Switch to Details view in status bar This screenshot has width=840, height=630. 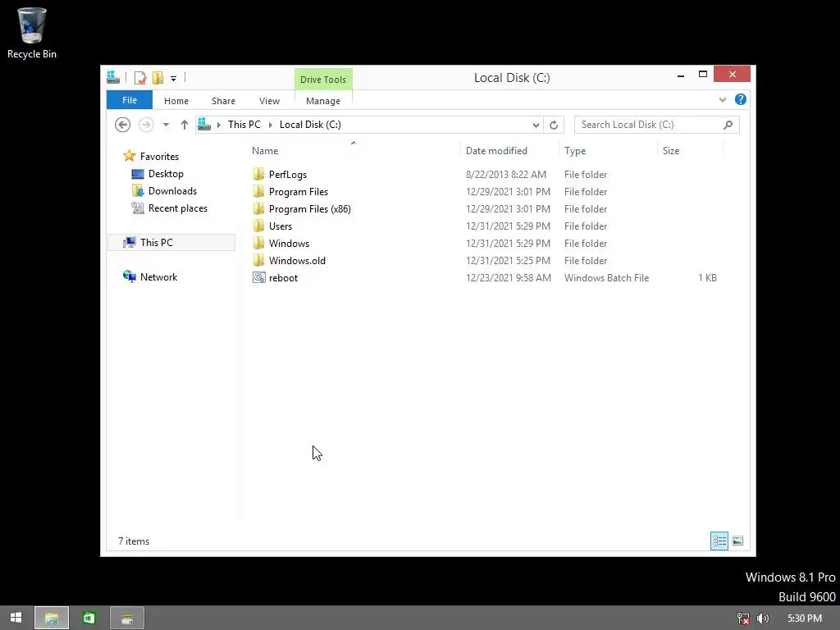719,541
